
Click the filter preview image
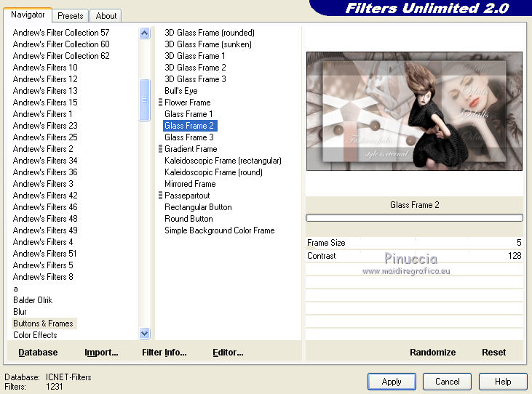(x=414, y=111)
